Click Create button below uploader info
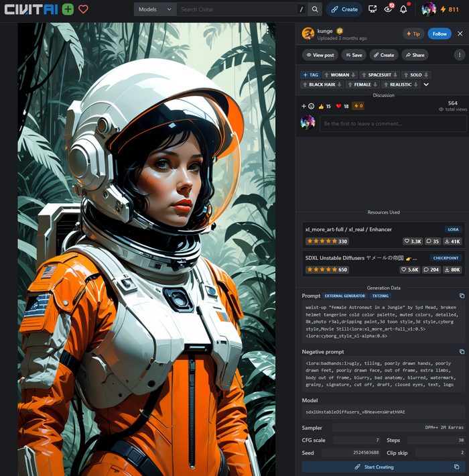This screenshot has width=469, height=476. pyautogui.click(x=384, y=55)
